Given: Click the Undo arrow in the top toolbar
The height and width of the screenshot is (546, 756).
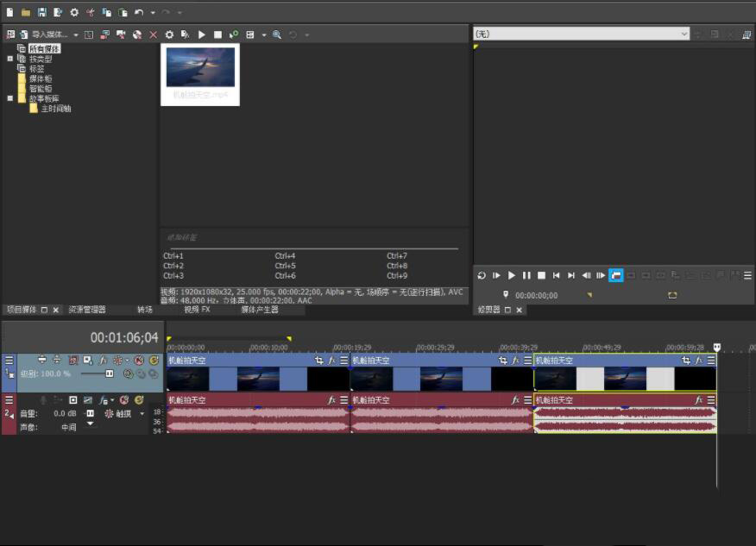Looking at the screenshot, I should point(139,12).
